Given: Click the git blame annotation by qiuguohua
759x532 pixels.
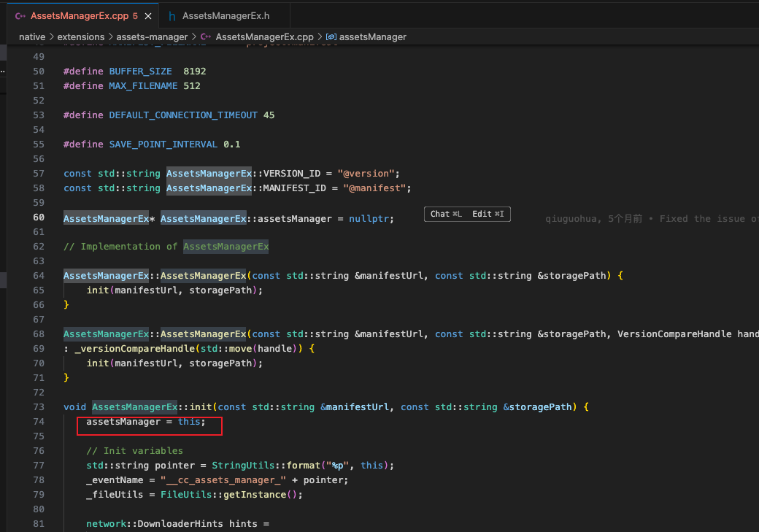Looking at the screenshot, I should pos(652,219).
